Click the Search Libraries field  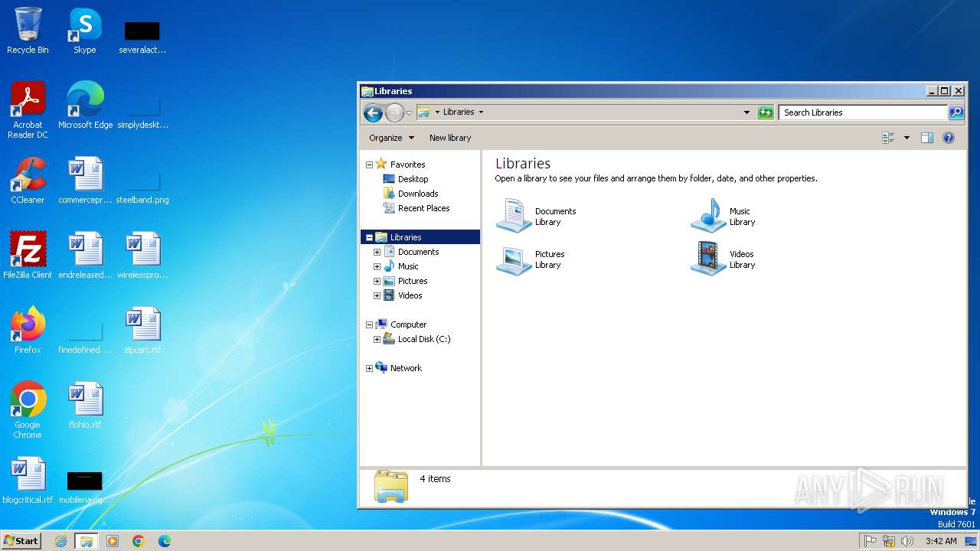pyautogui.click(x=863, y=112)
